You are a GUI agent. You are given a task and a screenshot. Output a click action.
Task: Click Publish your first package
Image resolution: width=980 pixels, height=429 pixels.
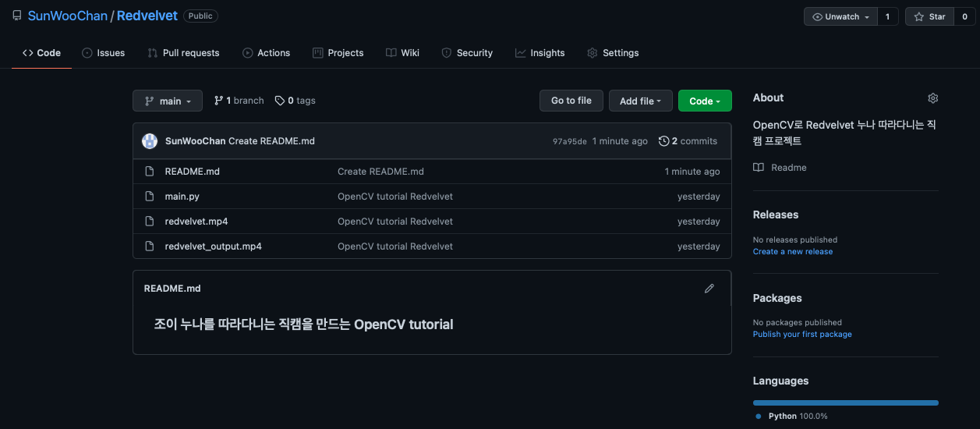(x=802, y=335)
